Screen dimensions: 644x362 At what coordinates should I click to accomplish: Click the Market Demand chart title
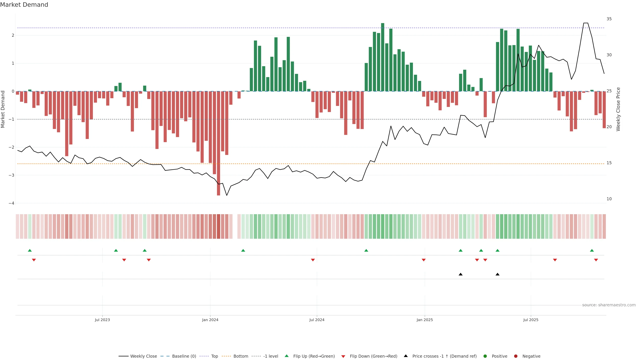(x=24, y=5)
